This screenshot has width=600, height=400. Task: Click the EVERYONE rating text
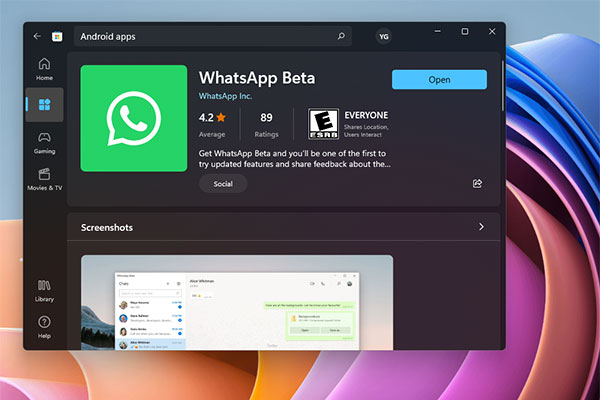click(366, 115)
